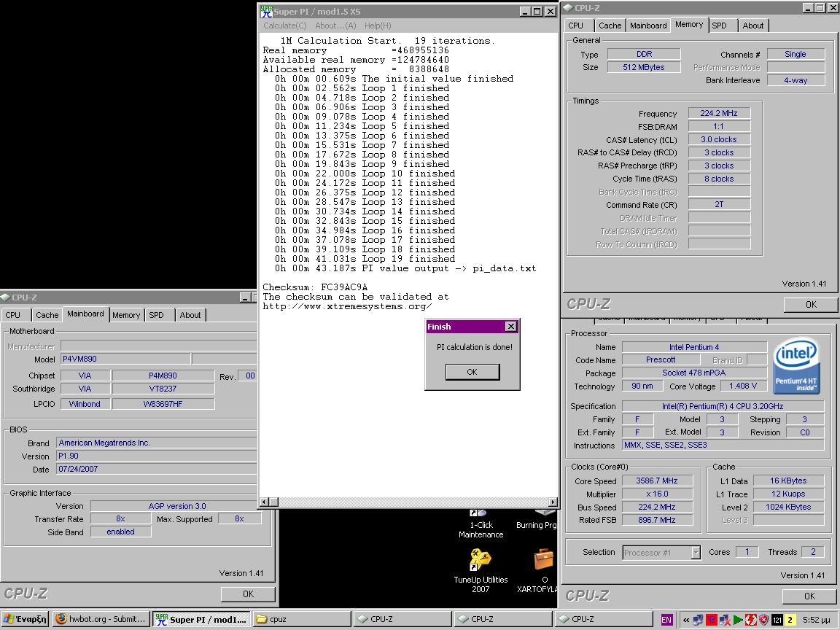Switch to hwbot.org Firefox taskbar button
The width and height of the screenshot is (840, 630).
[101, 619]
